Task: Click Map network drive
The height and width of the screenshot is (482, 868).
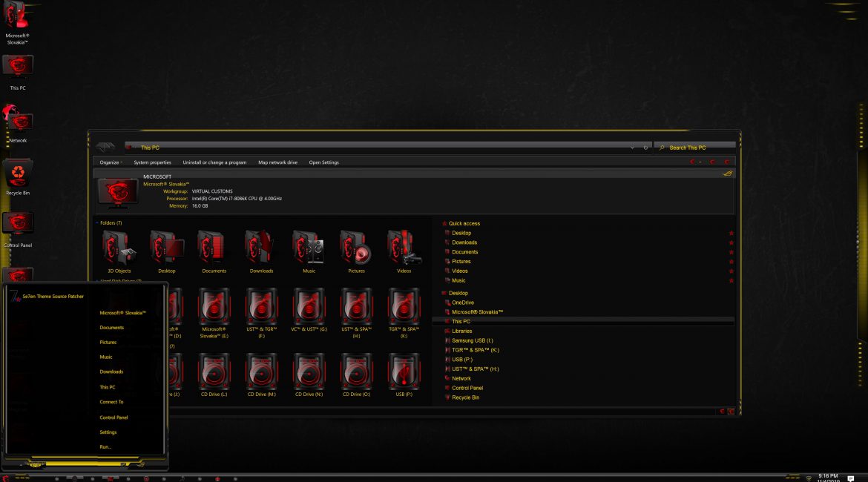Action: point(278,162)
